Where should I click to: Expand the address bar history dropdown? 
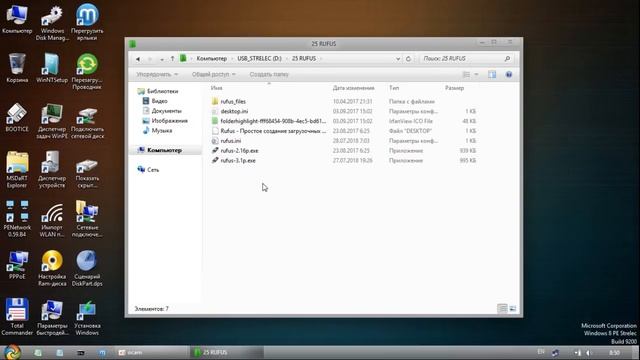[398, 59]
